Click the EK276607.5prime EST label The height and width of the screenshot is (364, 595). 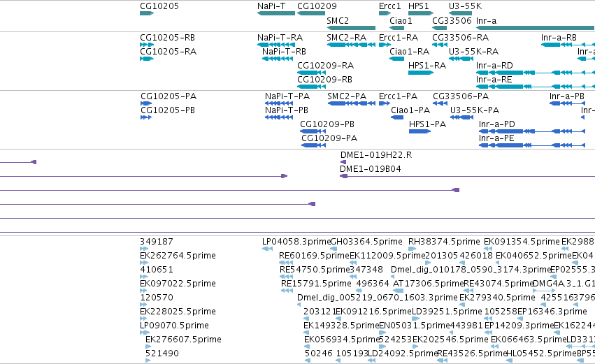click(183, 340)
